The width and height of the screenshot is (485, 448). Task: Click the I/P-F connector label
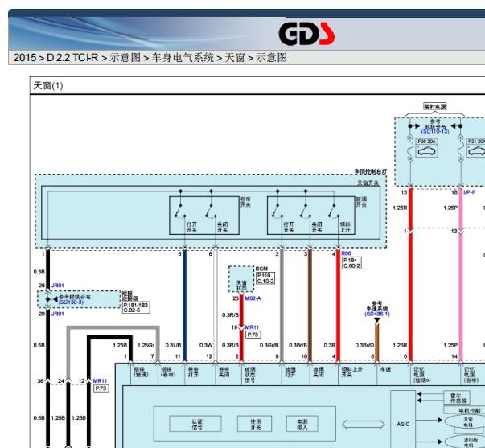pos(469,192)
